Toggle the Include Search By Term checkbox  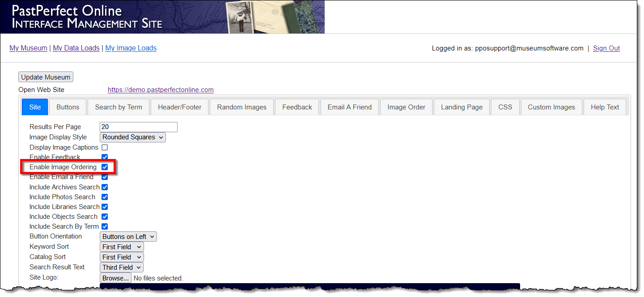tap(105, 226)
